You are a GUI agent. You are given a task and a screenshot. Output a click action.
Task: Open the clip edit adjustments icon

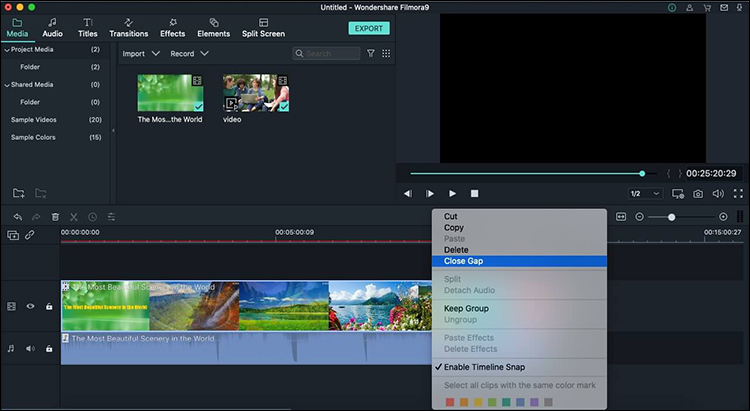111,217
